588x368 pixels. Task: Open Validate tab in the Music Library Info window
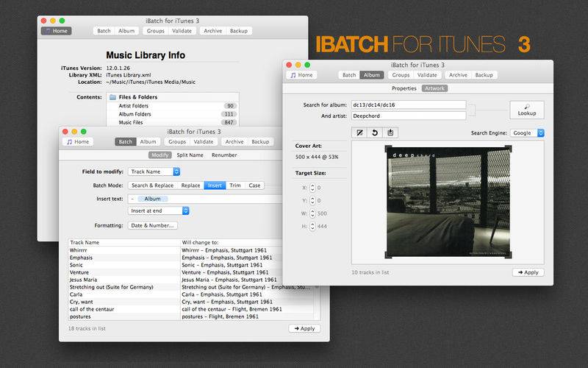pyautogui.click(x=182, y=31)
